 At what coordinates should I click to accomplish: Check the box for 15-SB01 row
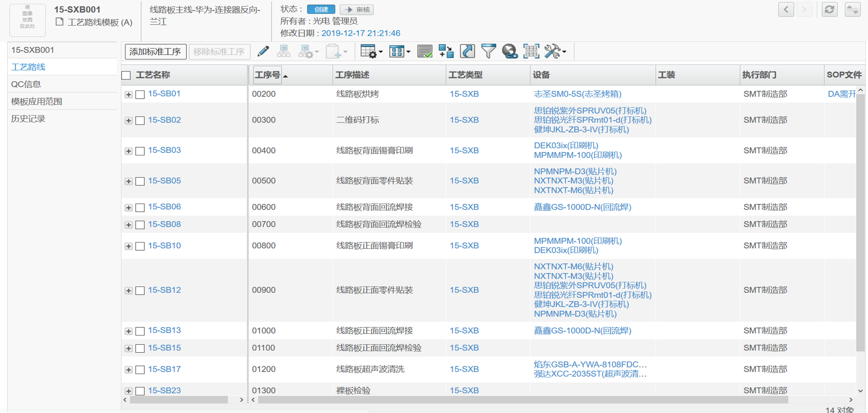coord(140,95)
